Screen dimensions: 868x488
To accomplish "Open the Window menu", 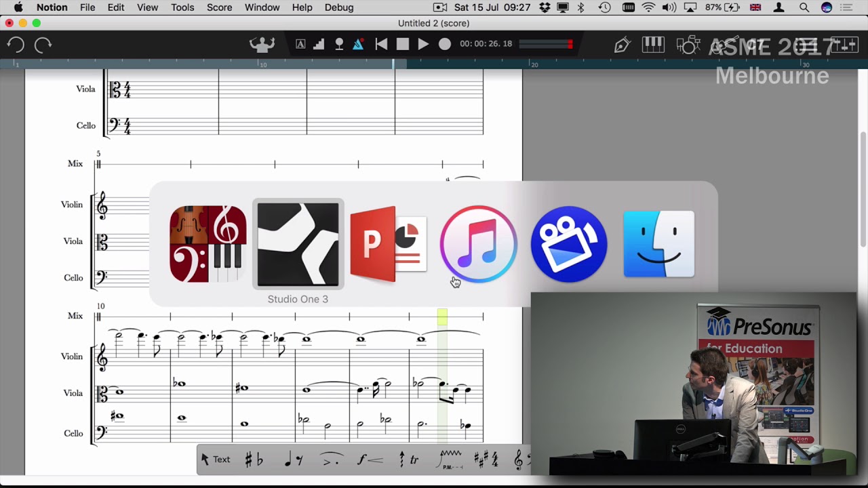I will 262,7.
